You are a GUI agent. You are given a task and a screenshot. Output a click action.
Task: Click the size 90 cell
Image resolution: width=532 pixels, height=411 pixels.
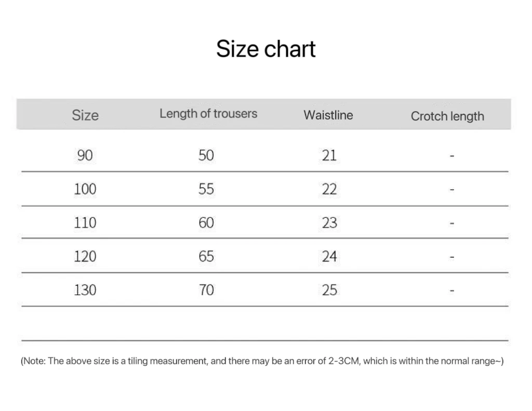tap(85, 155)
